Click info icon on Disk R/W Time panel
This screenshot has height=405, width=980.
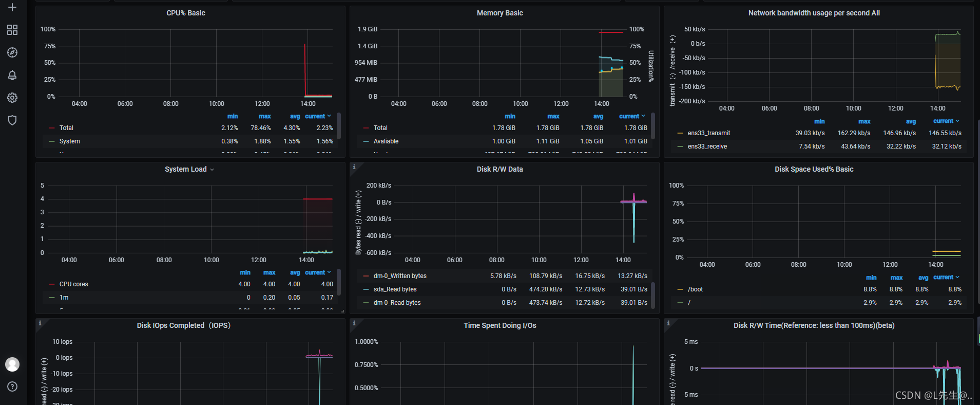pos(668,323)
